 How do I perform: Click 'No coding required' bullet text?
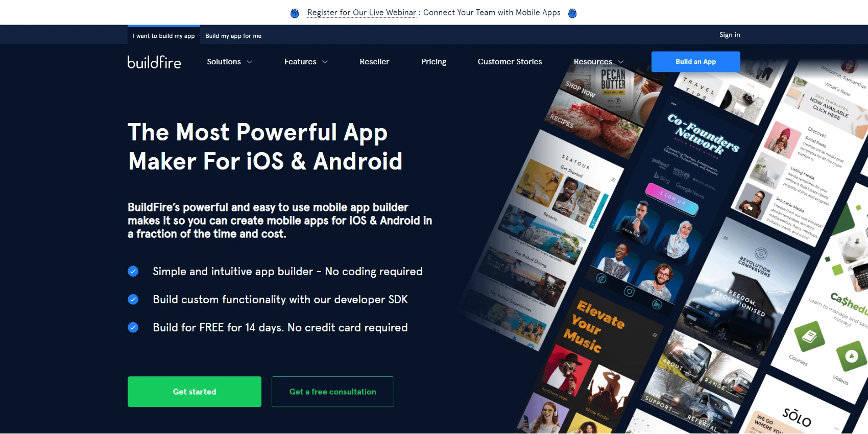(x=374, y=272)
